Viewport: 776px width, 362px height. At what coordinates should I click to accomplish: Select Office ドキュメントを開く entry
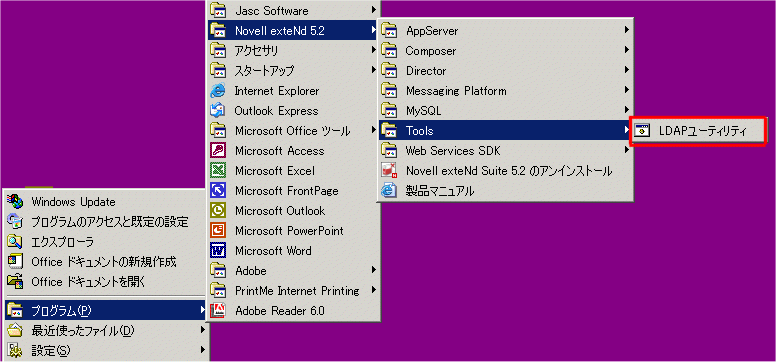click(106, 282)
